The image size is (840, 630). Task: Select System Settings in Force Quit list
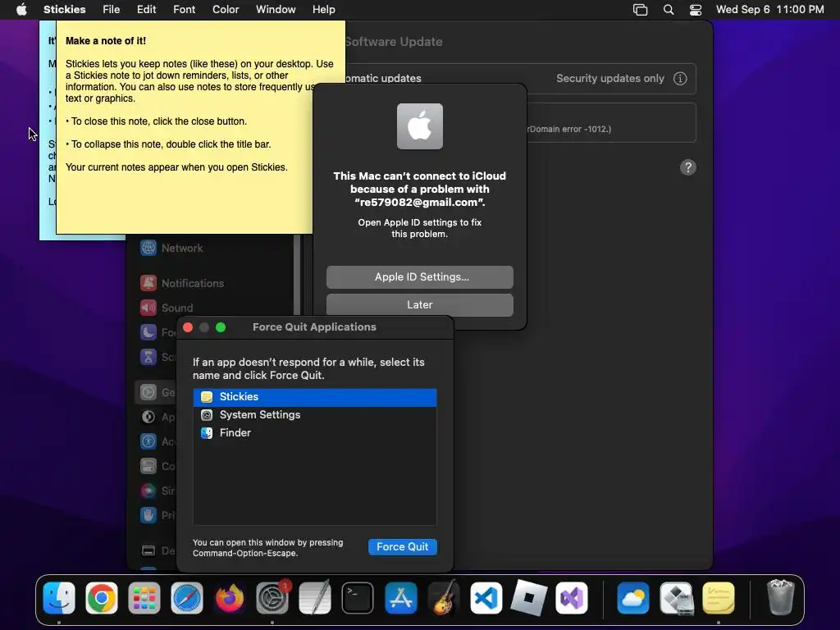pos(314,414)
